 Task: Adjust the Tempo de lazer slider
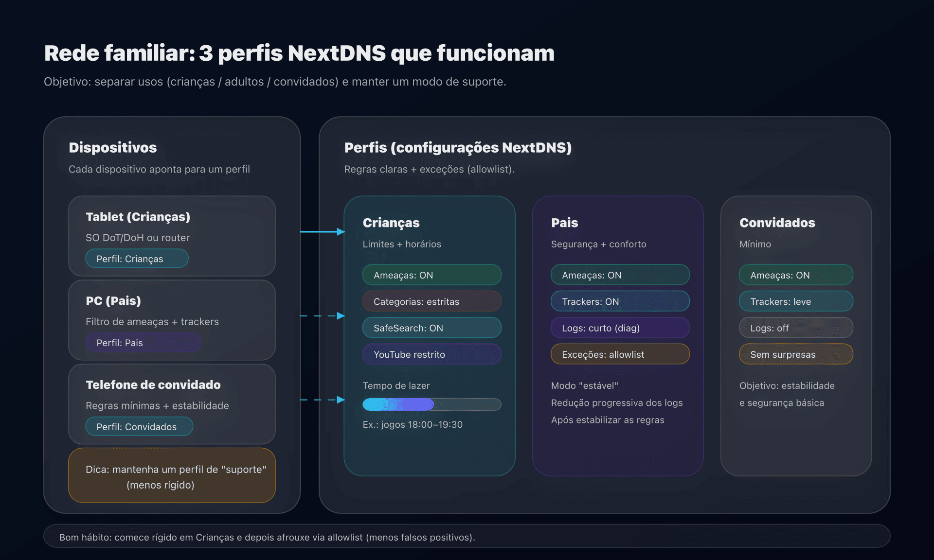pos(431,404)
